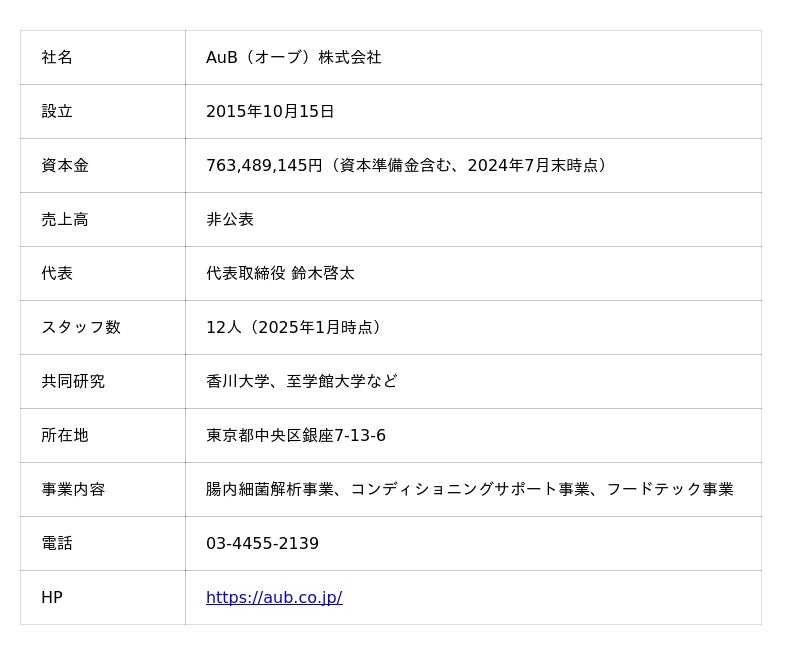Click the 資本金 label cell
800x655 pixels.
65,166
